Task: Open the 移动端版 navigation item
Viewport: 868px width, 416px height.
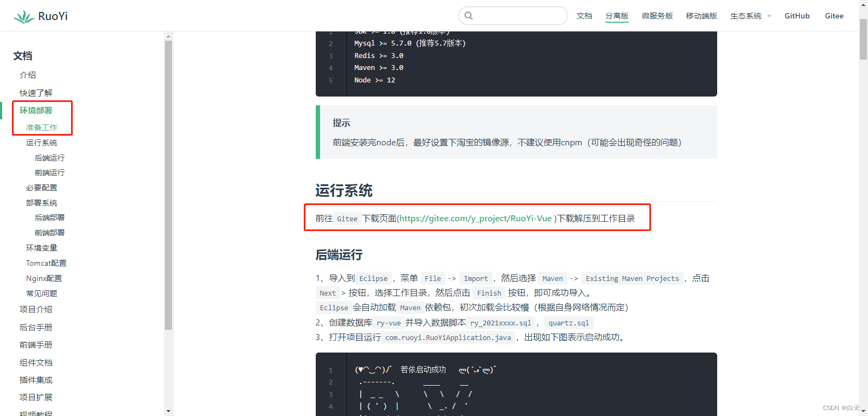Action: pos(701,16)
